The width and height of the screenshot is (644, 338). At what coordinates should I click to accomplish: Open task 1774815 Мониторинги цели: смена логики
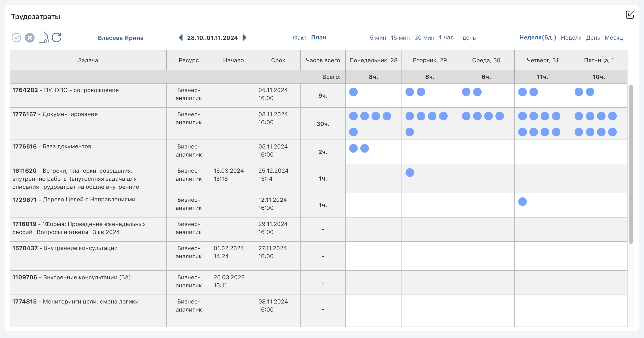pyautogui.click(x=75, y=301)
